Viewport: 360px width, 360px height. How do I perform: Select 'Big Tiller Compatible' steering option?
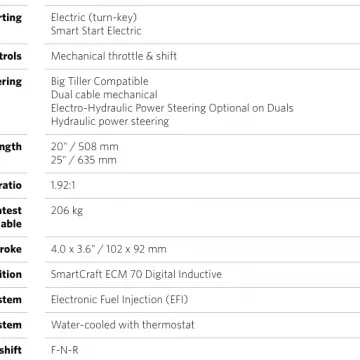(x=99, y=81)
